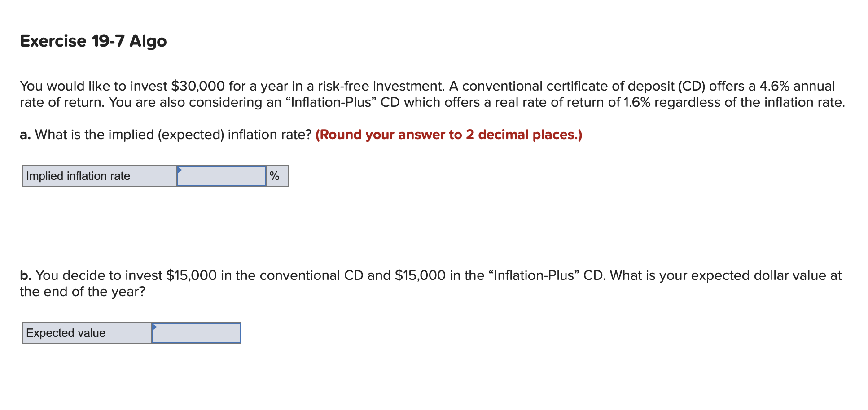The width and height of the screenshot is (868, 410).
Task: Click the $30,000 figure in the problem statement
Action: pos(197,86)
